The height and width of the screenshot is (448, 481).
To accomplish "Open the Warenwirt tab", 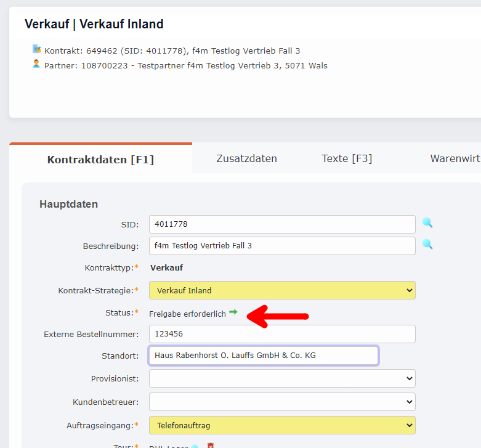I will (455, 158).
